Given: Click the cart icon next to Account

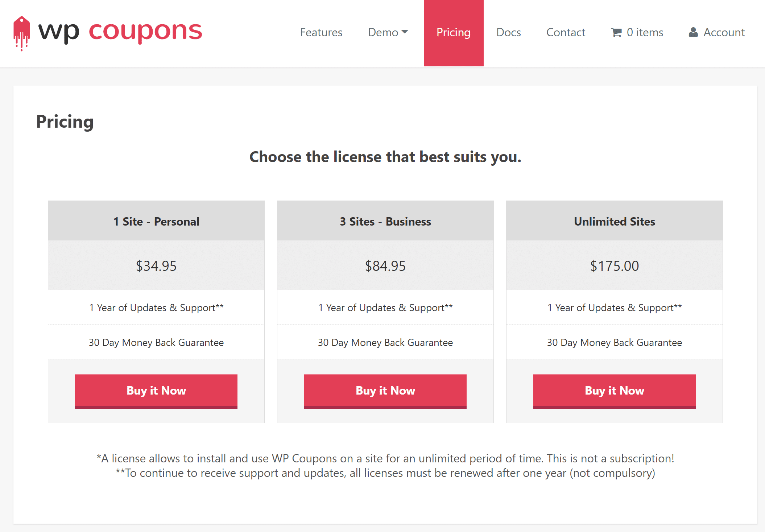Looking at the screenshot, I should [x=616, y=32].
